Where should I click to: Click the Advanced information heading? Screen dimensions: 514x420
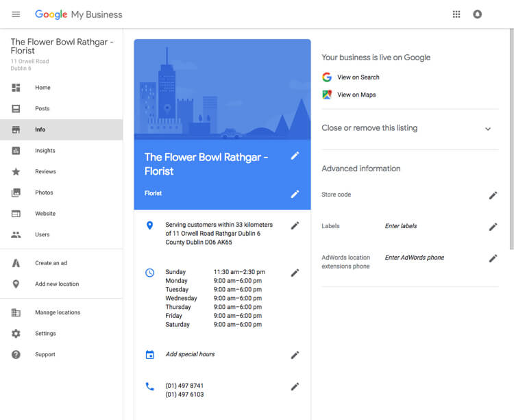(361, 169)
